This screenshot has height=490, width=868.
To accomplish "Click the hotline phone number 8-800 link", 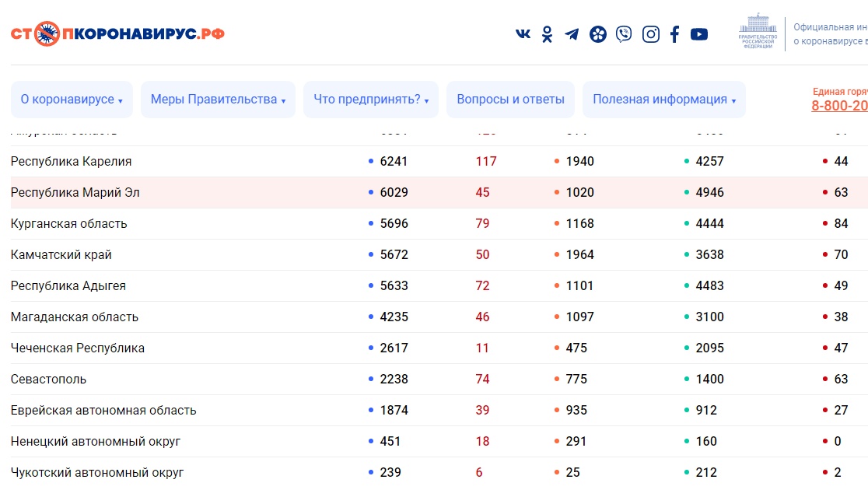I will (x=840, y=106).
